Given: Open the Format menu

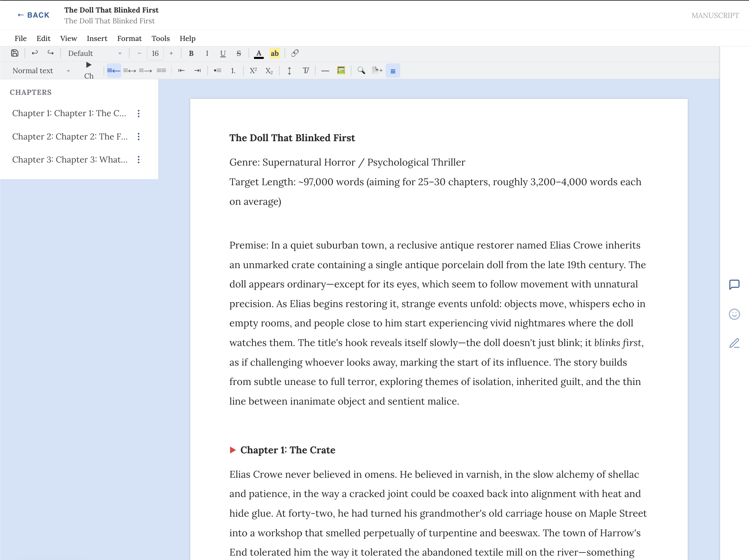Looking at the screenshot, I should click(129, 38).
